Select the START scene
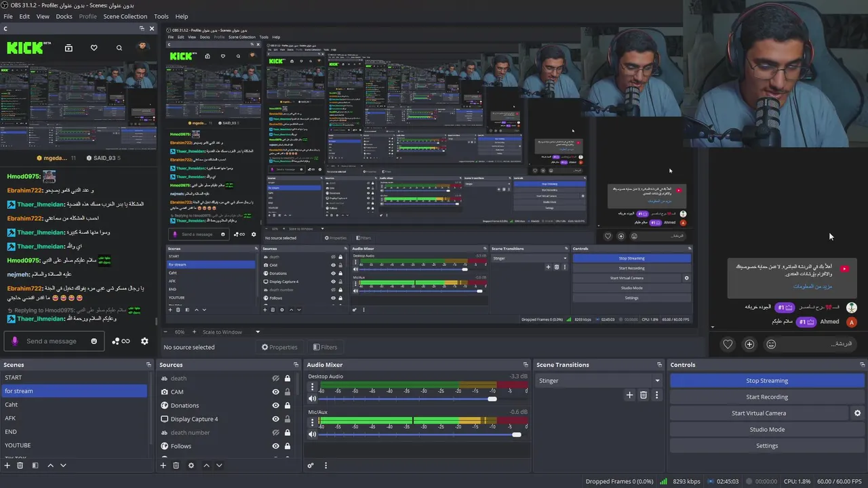 75,378
